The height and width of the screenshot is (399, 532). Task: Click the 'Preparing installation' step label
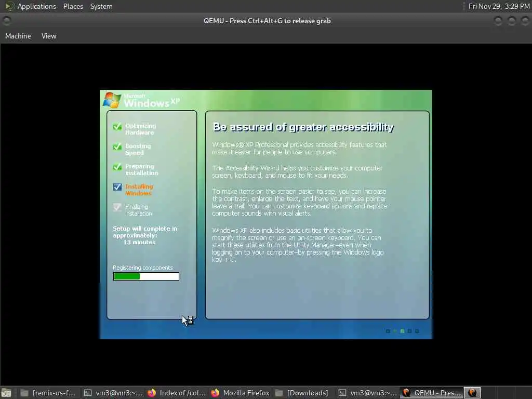(x=141, y=170)
